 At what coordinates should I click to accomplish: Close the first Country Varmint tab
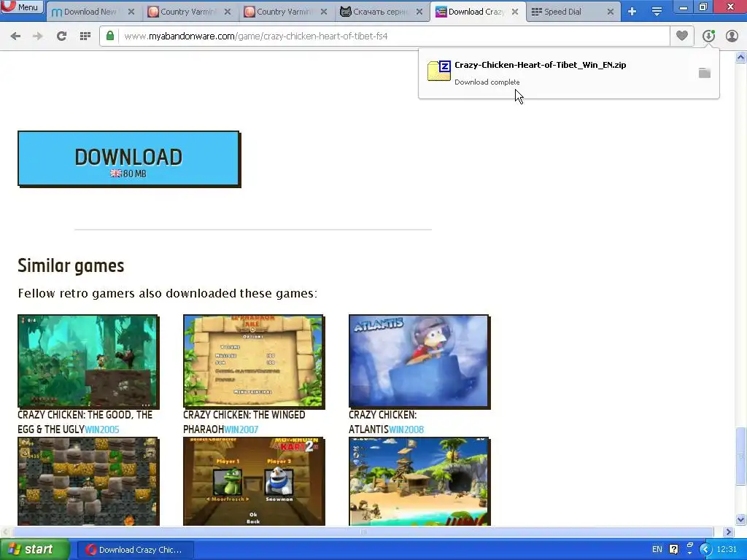click(x=228, y=12)
